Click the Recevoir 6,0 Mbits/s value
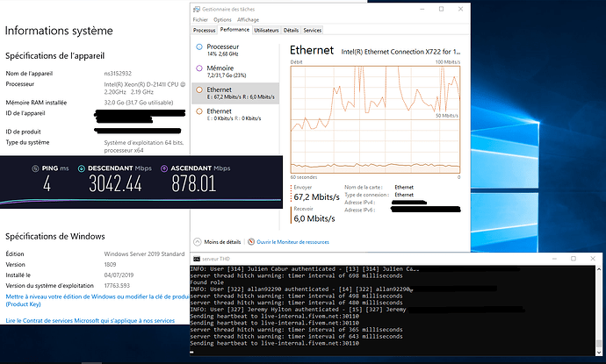Screen dimensions: 606x364 click(314, 218)
